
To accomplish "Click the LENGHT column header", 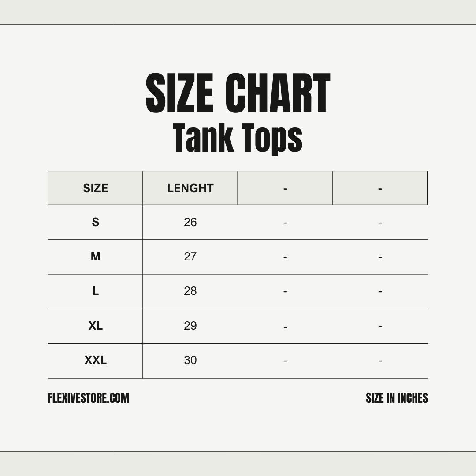I will (x=190, y=188).
